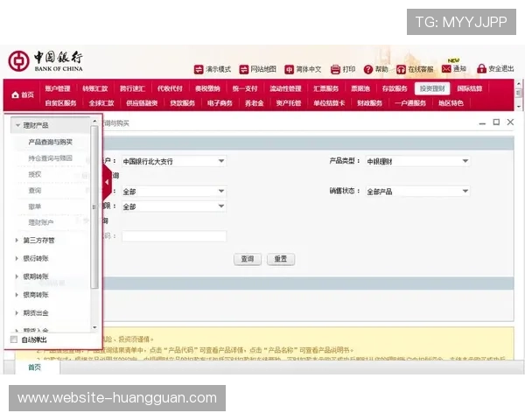Close the product query panel
Viewport: 525px width, 420px height.
pyautogui.click(x=510, y=122)
